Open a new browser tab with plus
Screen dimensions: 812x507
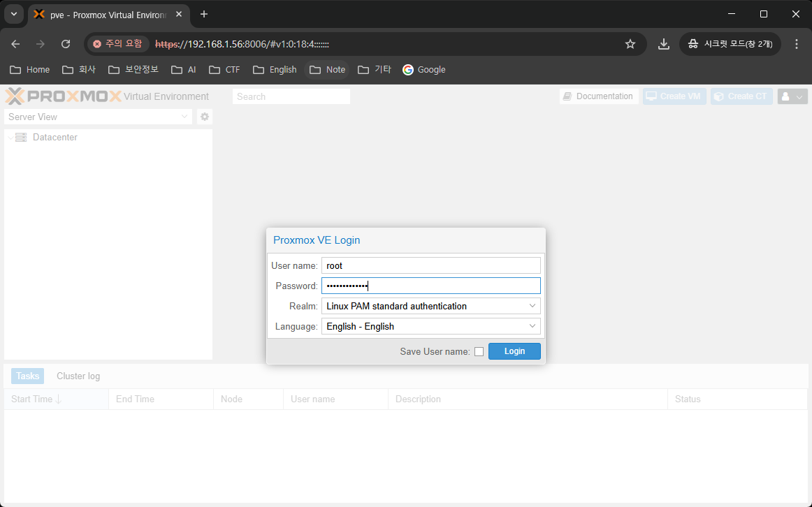point(204,15)
